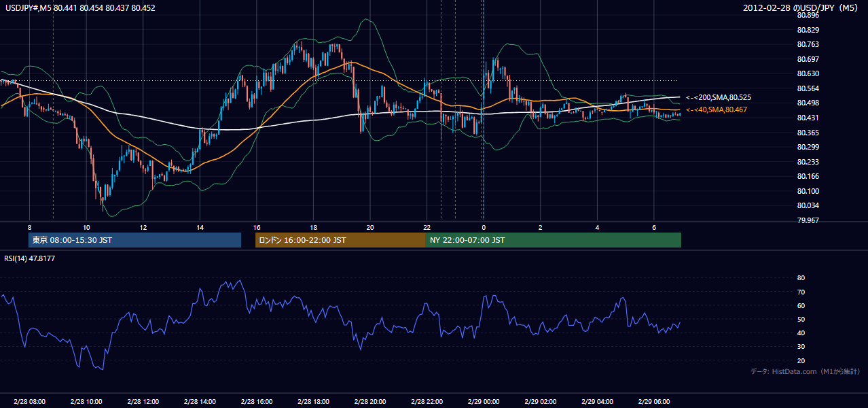Click the 2/28 22:00 date label

pyautogui.click(x=427, y=402)
